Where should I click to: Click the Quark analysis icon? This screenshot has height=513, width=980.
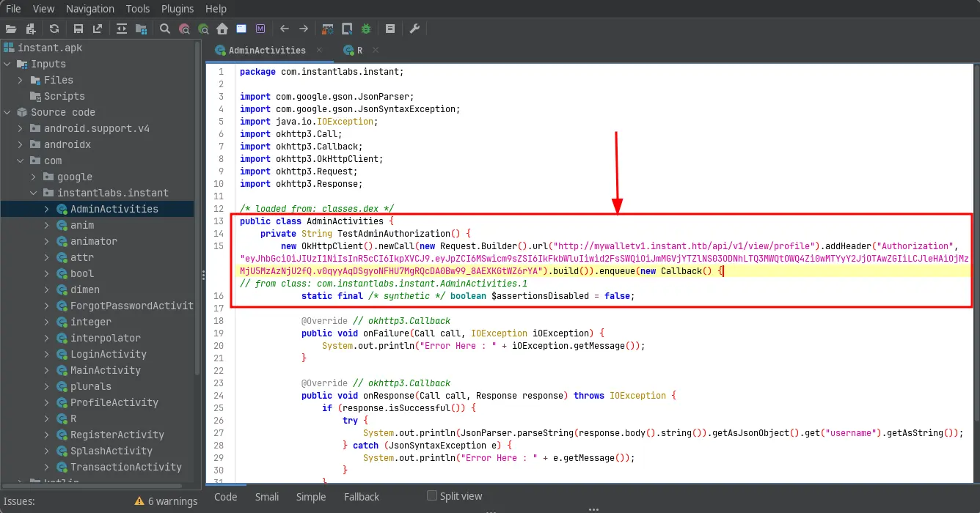pyautogui.click(x=347, y=29)
